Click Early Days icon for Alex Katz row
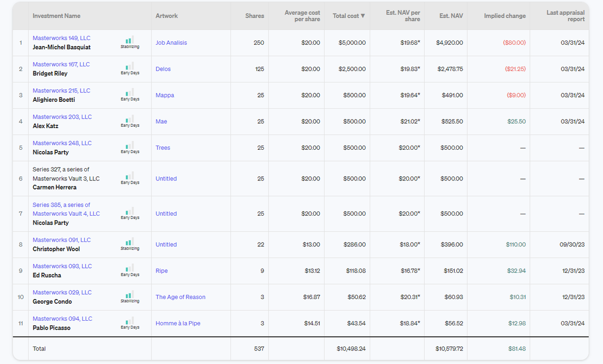The width and height of the screenshot is (603, 364). pyautogui.click(x=130, y=121)
